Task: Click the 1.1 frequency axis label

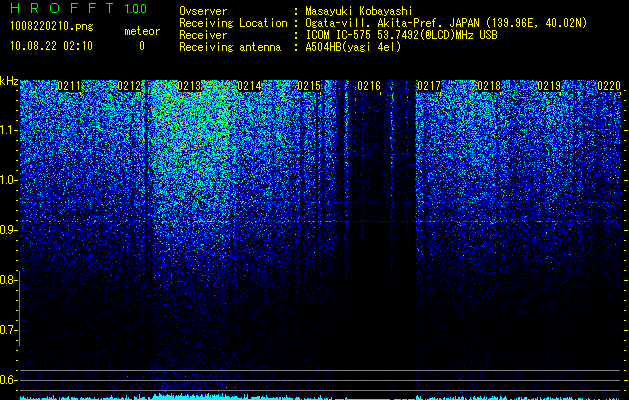Action: (8, 130)
